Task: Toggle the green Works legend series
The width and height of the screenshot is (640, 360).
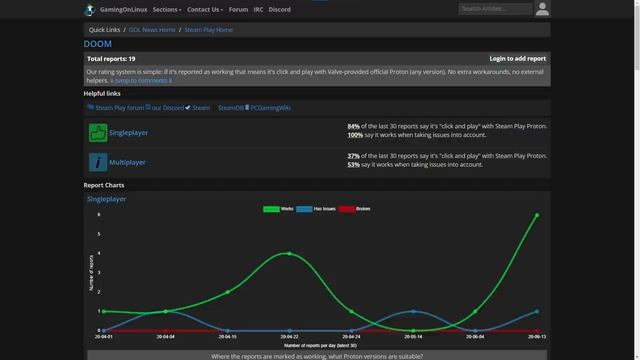Action: click(x=278, y=209)
